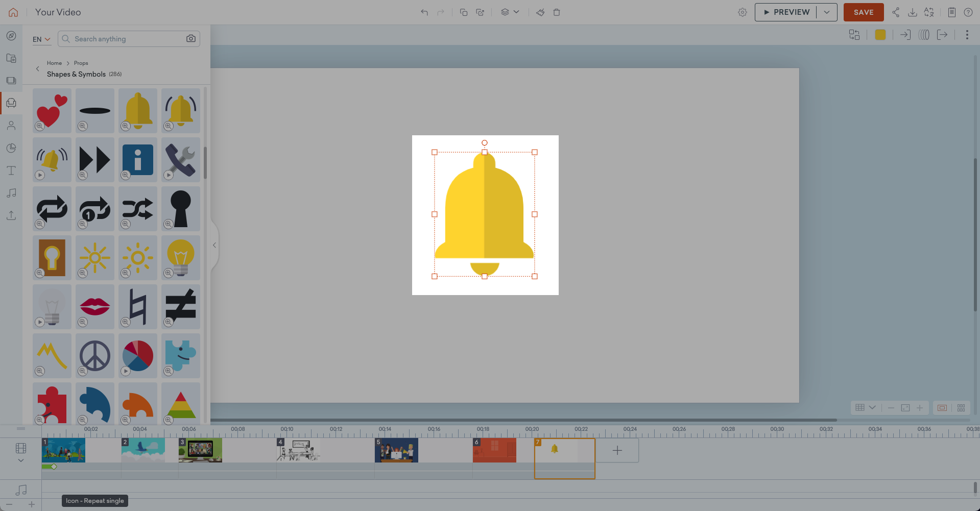The width and height of the screenshot is (980, 511).
Task: Open the Characters panel
Action: (x=11, y=126)
